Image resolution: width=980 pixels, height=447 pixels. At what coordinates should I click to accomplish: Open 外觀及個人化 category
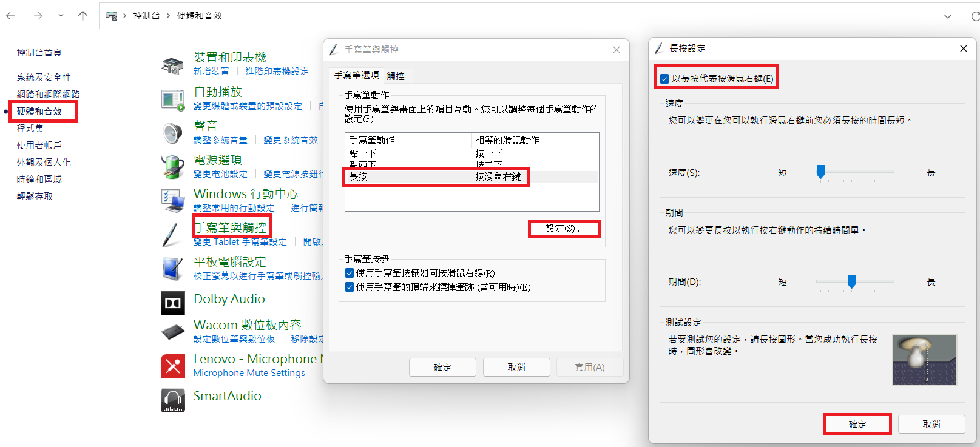point(44,163)
